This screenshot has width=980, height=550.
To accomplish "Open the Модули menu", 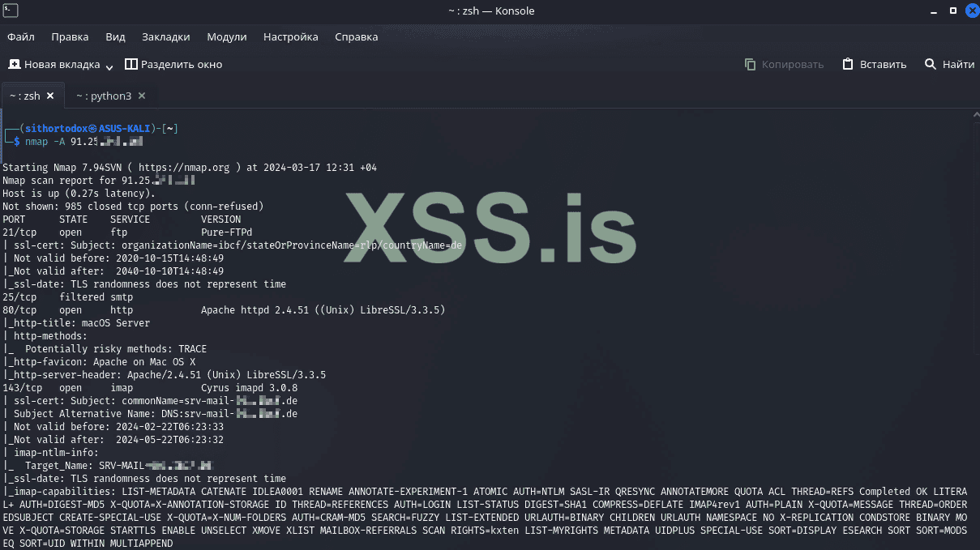I will (x=227, y=37).
